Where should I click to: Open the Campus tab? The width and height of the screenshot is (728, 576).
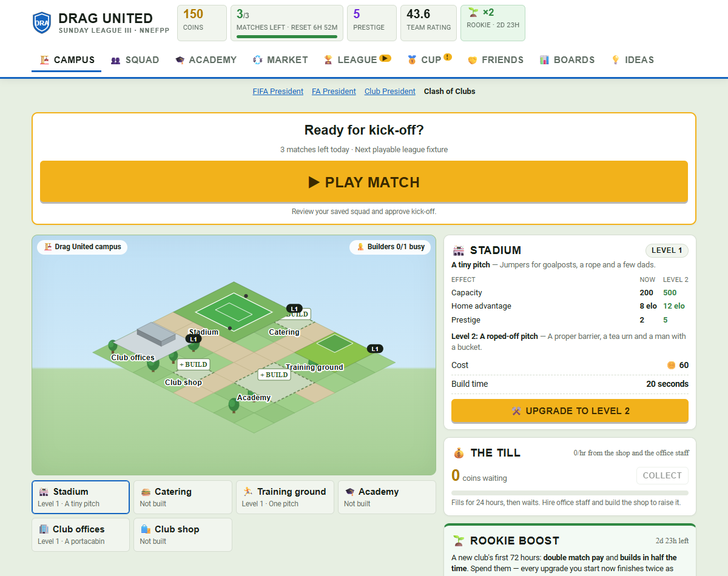pyautogui.click(x=67, y=60)
